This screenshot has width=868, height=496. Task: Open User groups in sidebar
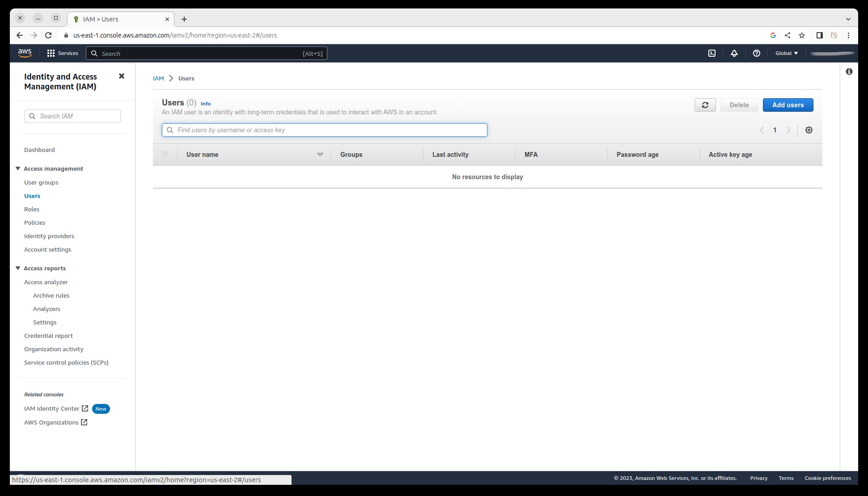pos(41,182)
